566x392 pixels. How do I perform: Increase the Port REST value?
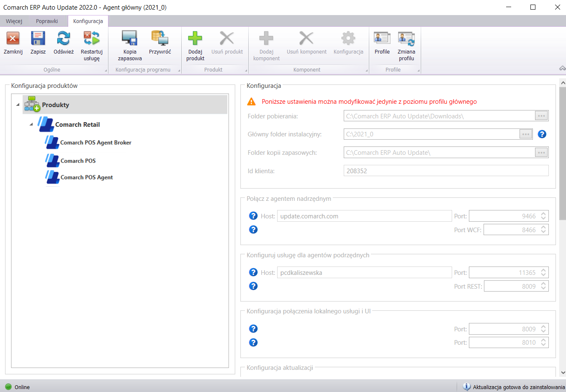(x=543, y=284)
